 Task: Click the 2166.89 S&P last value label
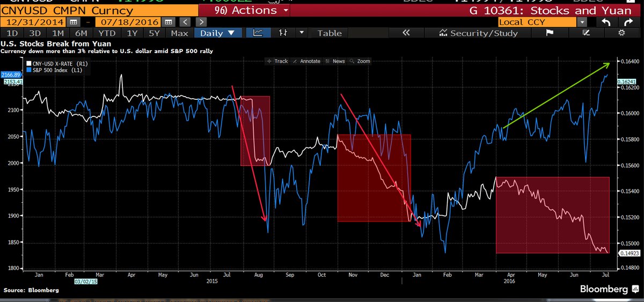(10, 75)
